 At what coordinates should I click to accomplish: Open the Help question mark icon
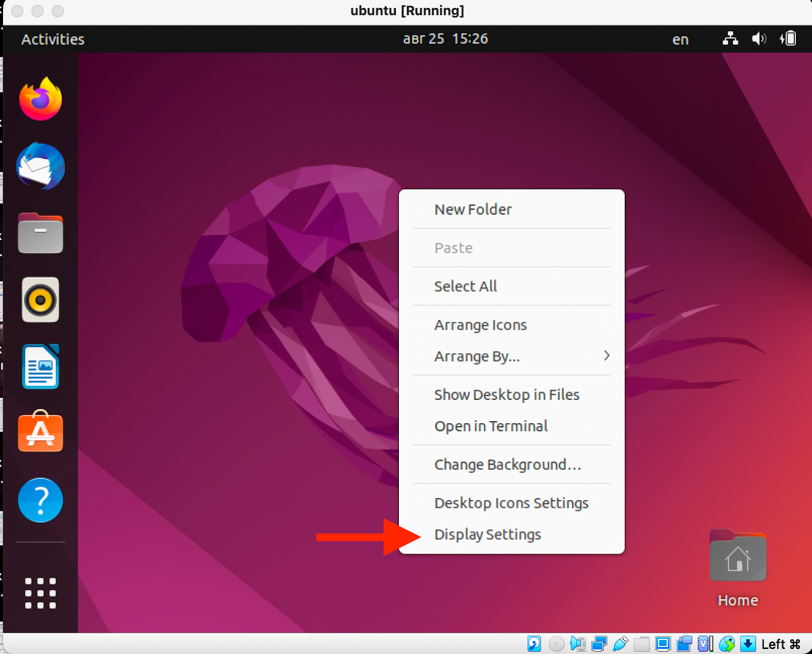tap(41, 500)
